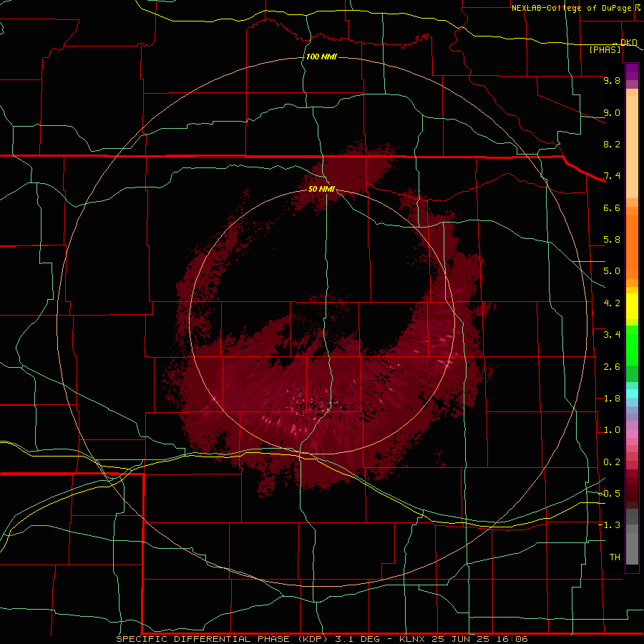Click the 0.2 scale value
This screenshot has width=644, height=644.
pyautogui.click(x=612, y=462)
